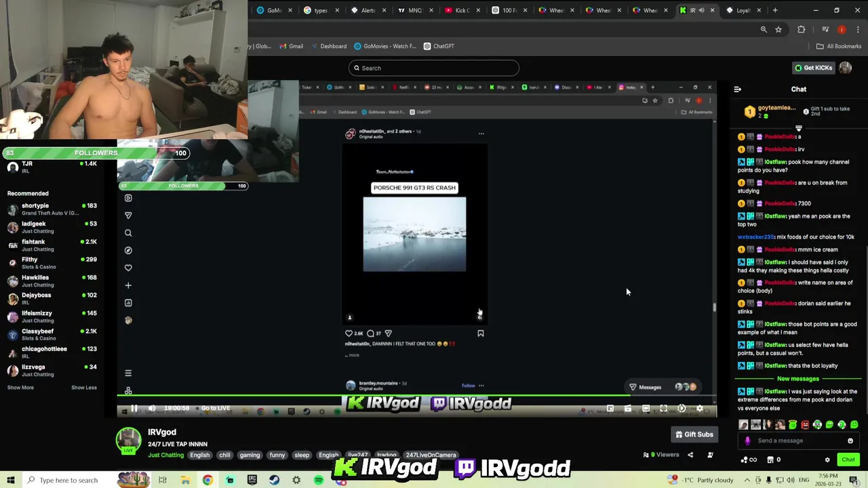Open user profile avatar beside Get KICKs
This screenshot has height=488, width=868.
pos(845,68)
